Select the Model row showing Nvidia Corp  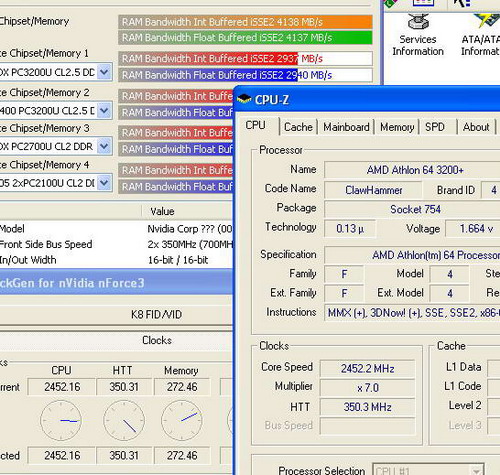pos(116,229)
